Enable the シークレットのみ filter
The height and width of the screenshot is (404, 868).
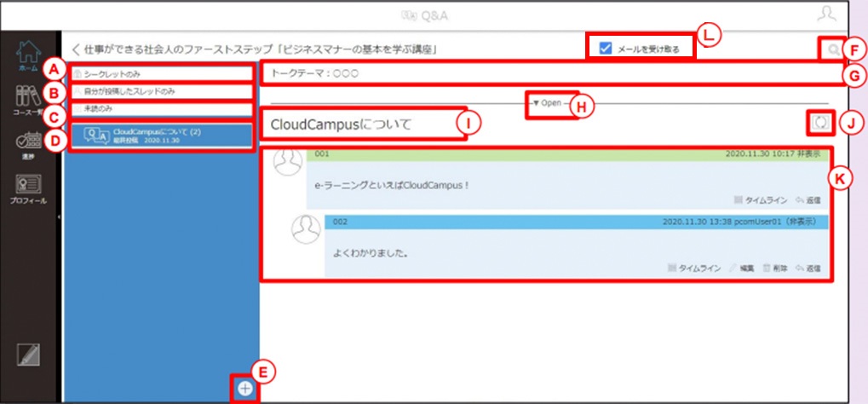[160, 72]
